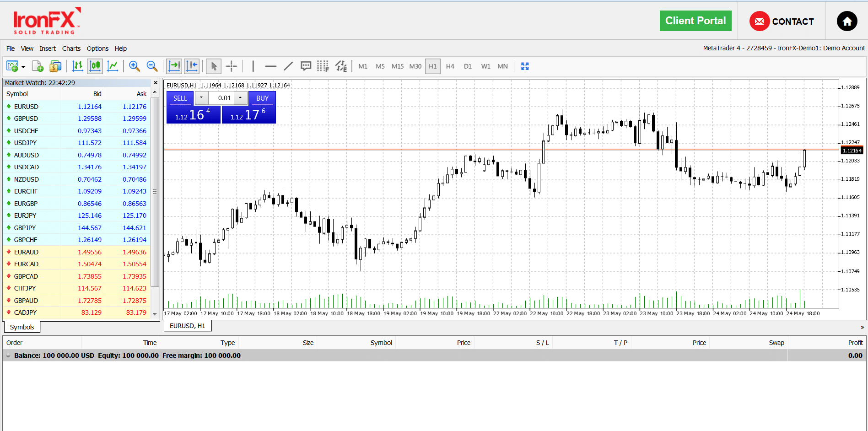This screenshot has width=868, height=431.
Task: Click the 0.01 volume input field
Action: pos(221,98)
